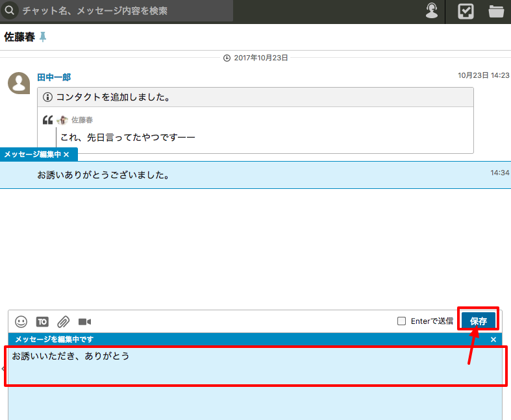The width and height of the screenshot is (511, 420).
Task: Start a video call with the camera icon
Action: pos(84,321)
